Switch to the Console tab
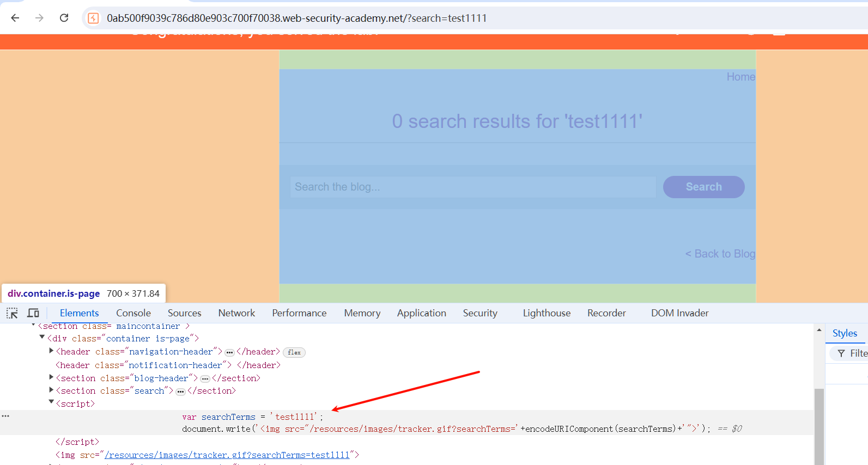This screenshot has height=465, width=868. pyautogui.click(x=133, y=313)
